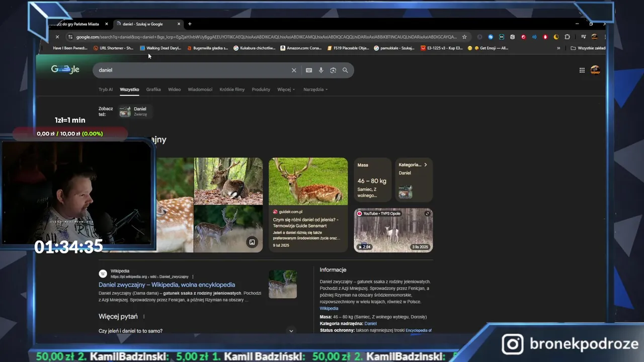Open the Daniel Zwierzę suggestion chip
Image resolution: width=644 pixels, height=362 pixels.
coord(135,112)
